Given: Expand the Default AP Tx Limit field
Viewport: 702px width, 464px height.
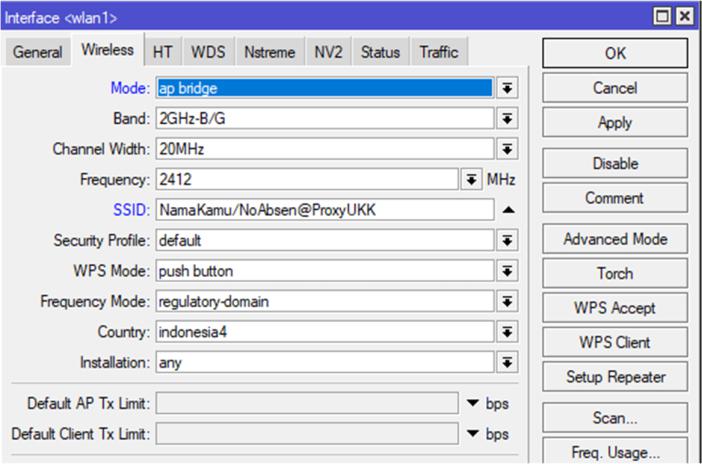Looking at the screenshot, I should [x=473, y=403].
